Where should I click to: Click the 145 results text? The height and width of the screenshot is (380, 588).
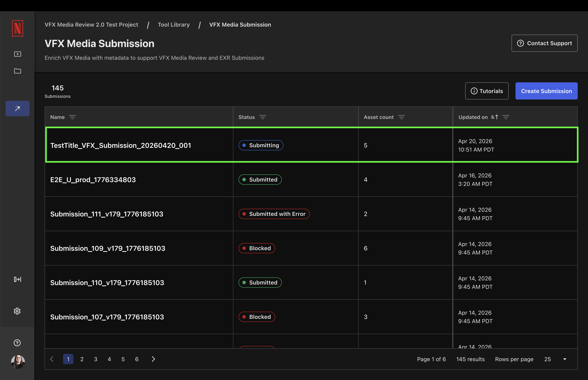470,359
